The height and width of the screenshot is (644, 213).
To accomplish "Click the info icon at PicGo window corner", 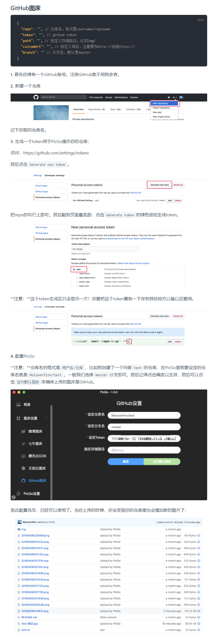I will point(14,497).
